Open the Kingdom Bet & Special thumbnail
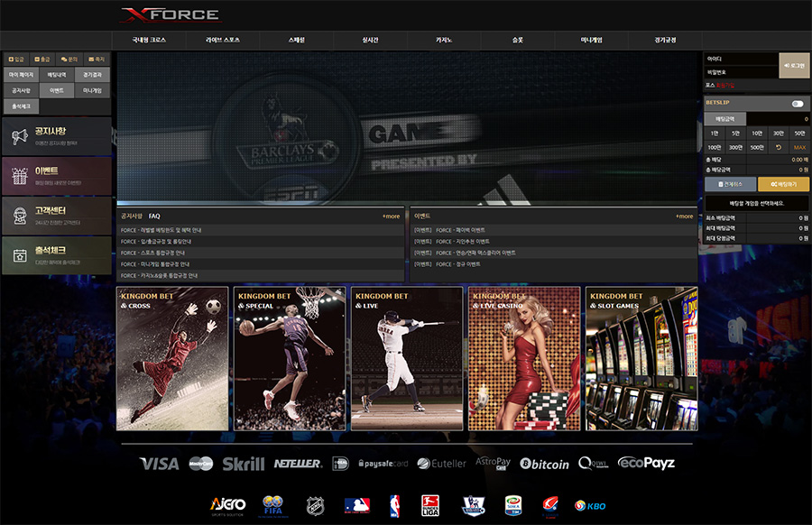This screenshot has height=525, width=812. click(x=290, y=358)
